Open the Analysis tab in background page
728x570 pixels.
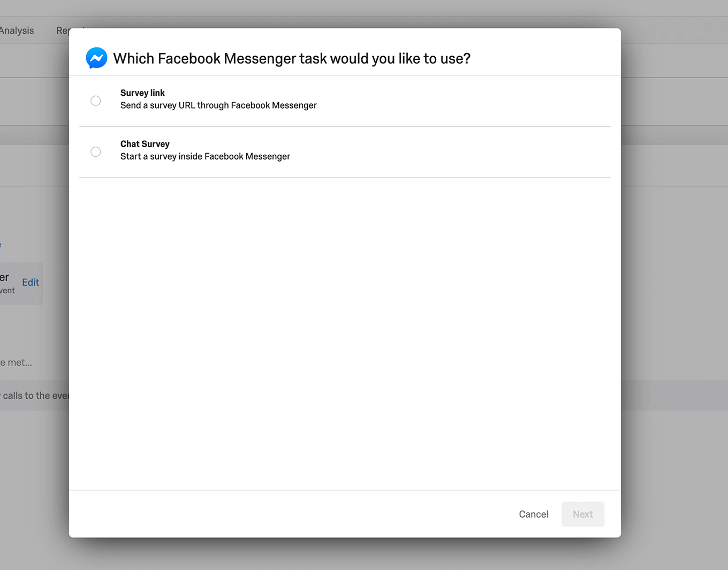point(17,31)
